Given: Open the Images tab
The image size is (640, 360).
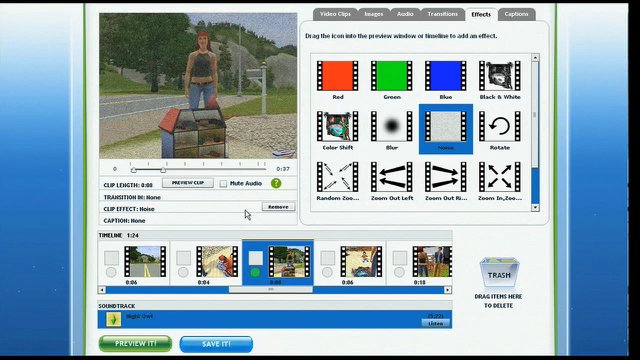Looking at the screenshot, I should click(x=373, y=14).
